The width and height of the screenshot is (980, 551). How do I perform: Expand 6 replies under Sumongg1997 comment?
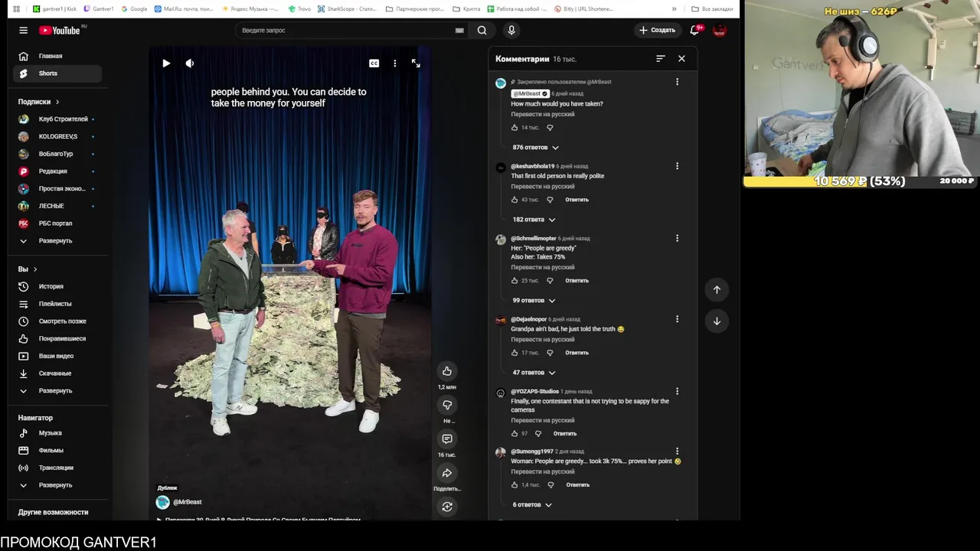tap(532, 505)
